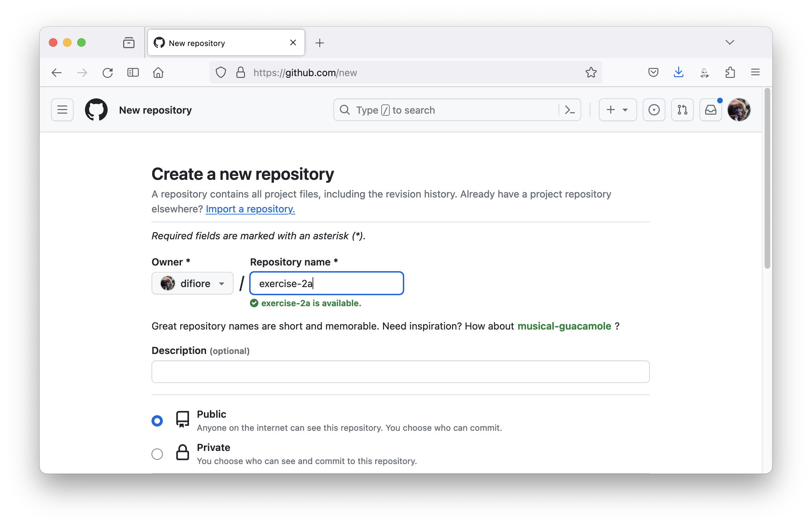Select the Private visibility radio button
The image size is (812, 526).
(x=157, y=454)
